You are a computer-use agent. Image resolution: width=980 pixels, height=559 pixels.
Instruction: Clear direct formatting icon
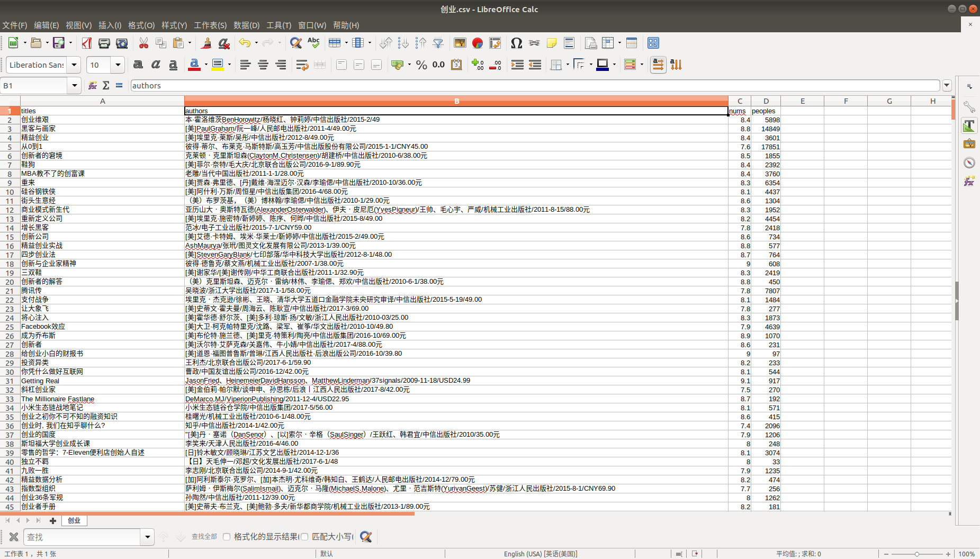tap(224, 43)
